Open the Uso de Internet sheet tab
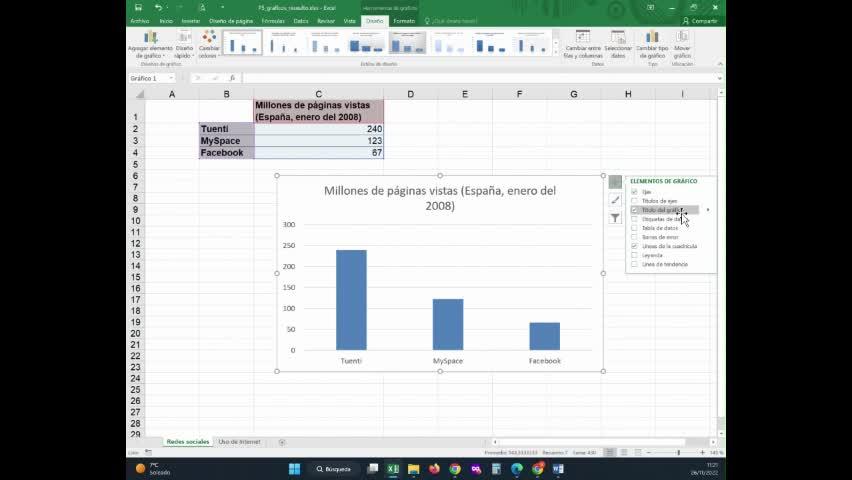852x480 pixels. click(x=239, y=441)
